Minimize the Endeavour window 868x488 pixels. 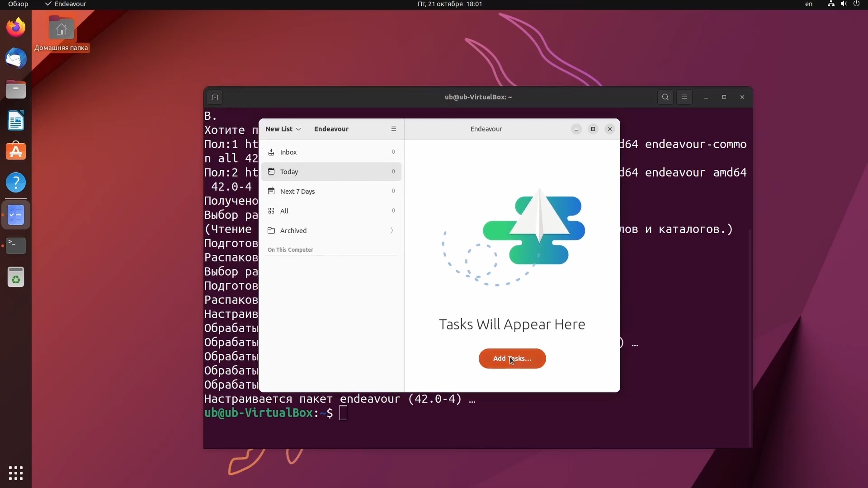(576, 129)
